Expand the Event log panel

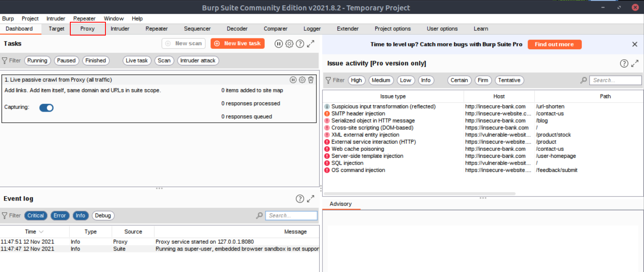click(310, 199)
